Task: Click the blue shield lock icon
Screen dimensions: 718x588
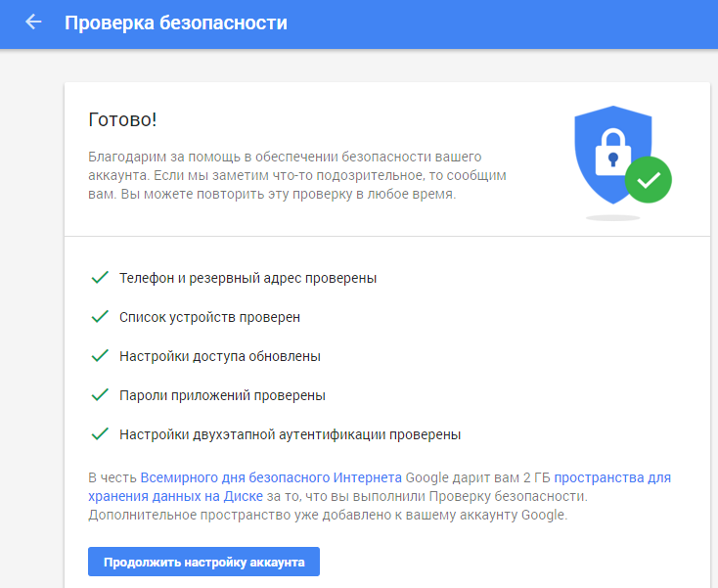Action: [x=610, y=152]
